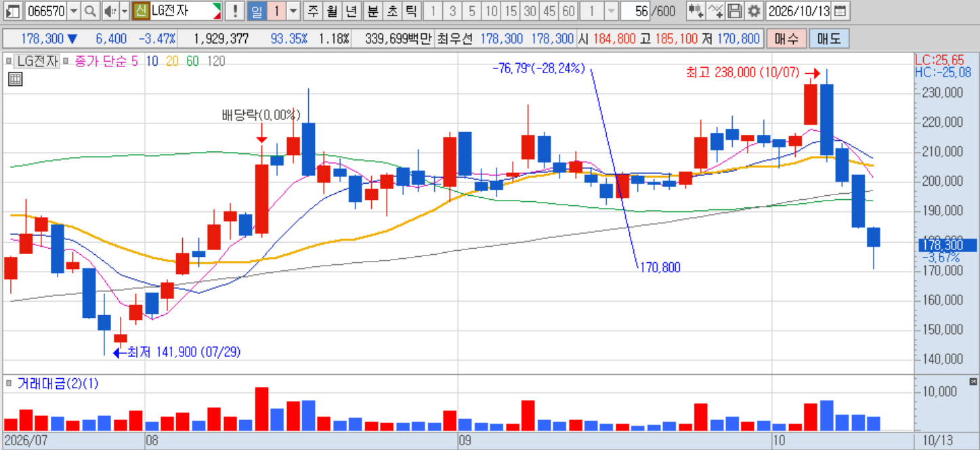Click the stock code input field 066570
The image size is (980, 450).
pyautogui.click(x=46, y=11)
